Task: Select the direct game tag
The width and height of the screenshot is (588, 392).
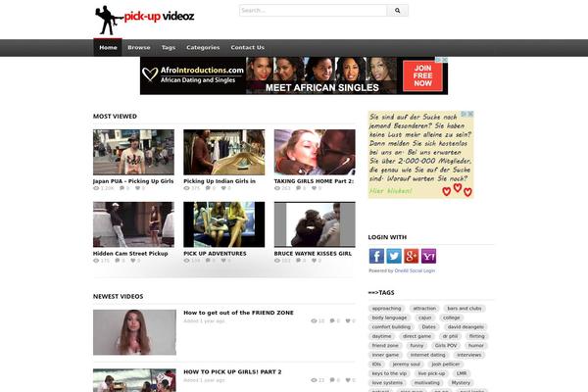Action: click(416, 336)
